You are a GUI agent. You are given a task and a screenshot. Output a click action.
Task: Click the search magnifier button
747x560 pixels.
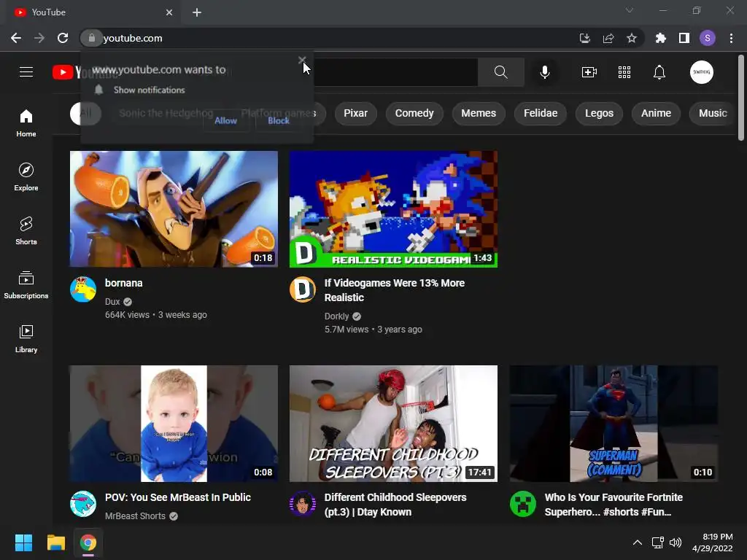pyautogui.click(x=500, y=72)
